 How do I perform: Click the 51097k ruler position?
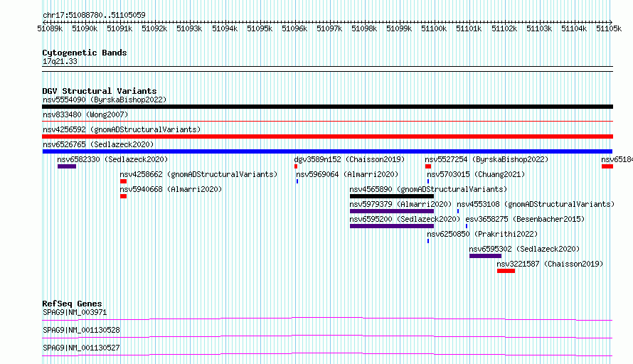[329, 28]
